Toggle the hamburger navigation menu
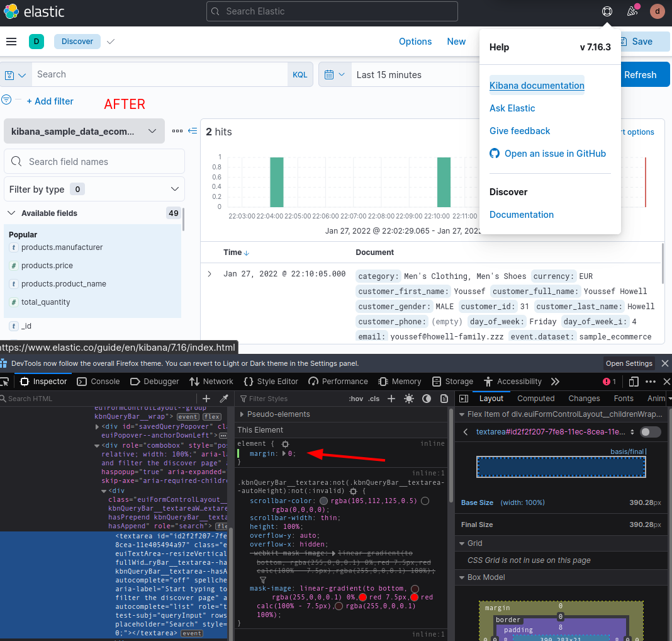 pyautogui.click(x=11, y=42)
